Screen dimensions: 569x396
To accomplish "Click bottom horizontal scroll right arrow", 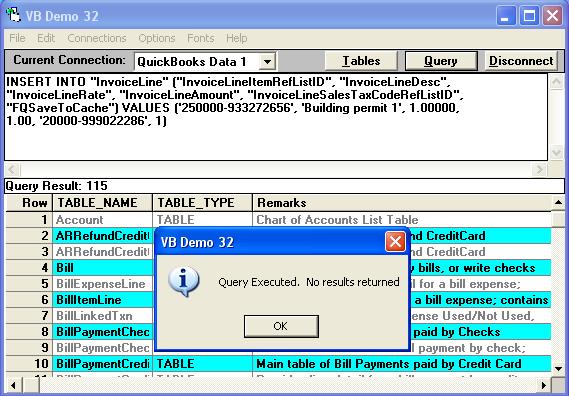I will (x=544, y=385).
